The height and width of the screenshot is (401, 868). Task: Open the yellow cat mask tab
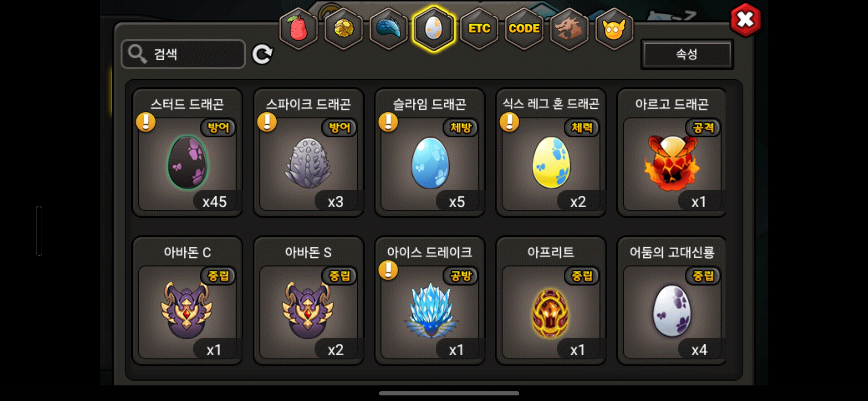[614, 29]
